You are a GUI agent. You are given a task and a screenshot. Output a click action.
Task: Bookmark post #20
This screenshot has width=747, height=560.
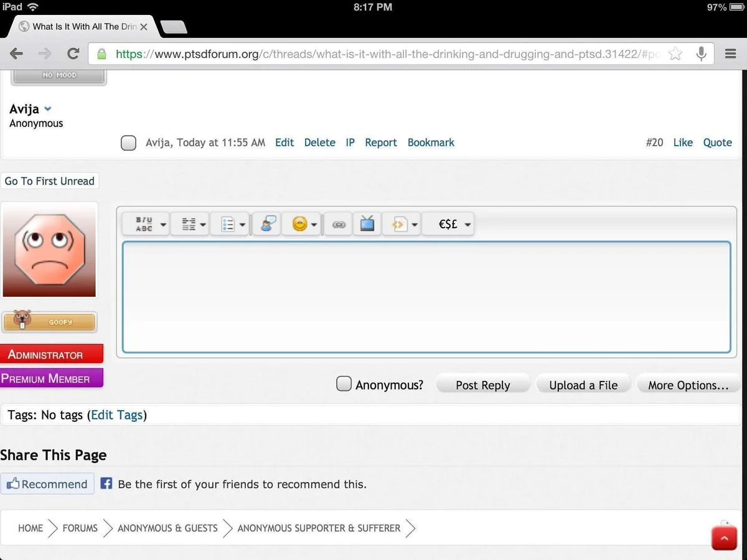click(x=431, y=142)
